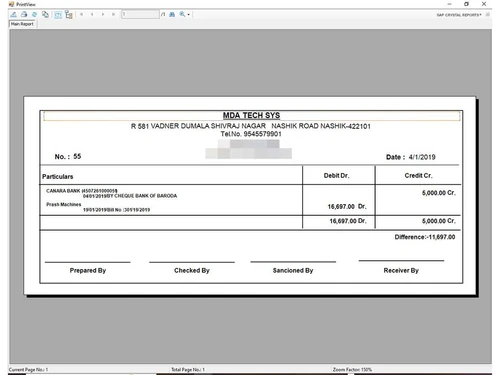
Task: Click the Checked By label
Action: (x=192, y=270)
